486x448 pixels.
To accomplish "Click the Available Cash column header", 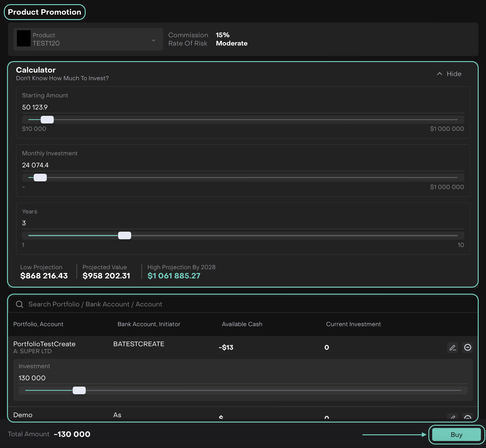I will point(242,324).
